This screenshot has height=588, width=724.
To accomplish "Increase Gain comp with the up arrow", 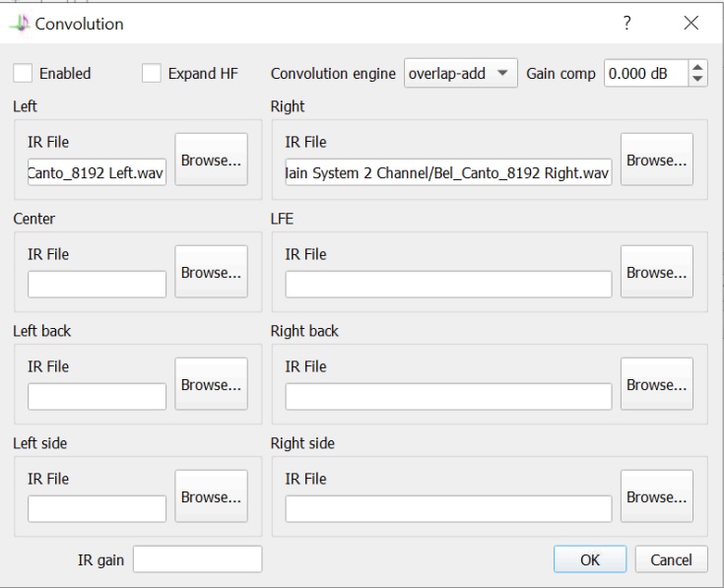I will pyautogui.click(x=697, y=67).
